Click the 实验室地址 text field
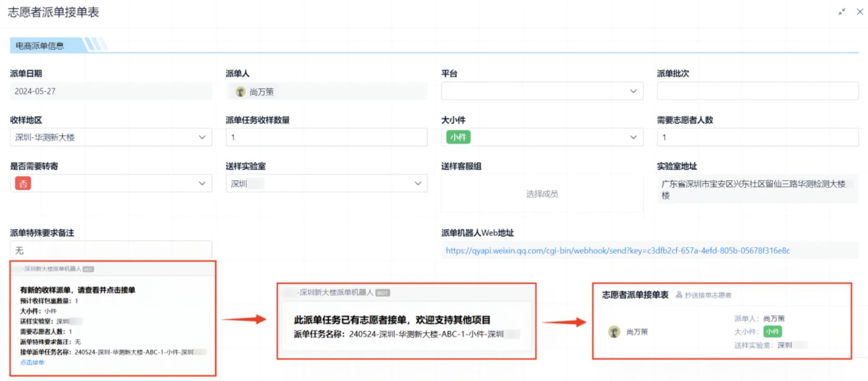The image size is (868, 381). coord(758,189)
